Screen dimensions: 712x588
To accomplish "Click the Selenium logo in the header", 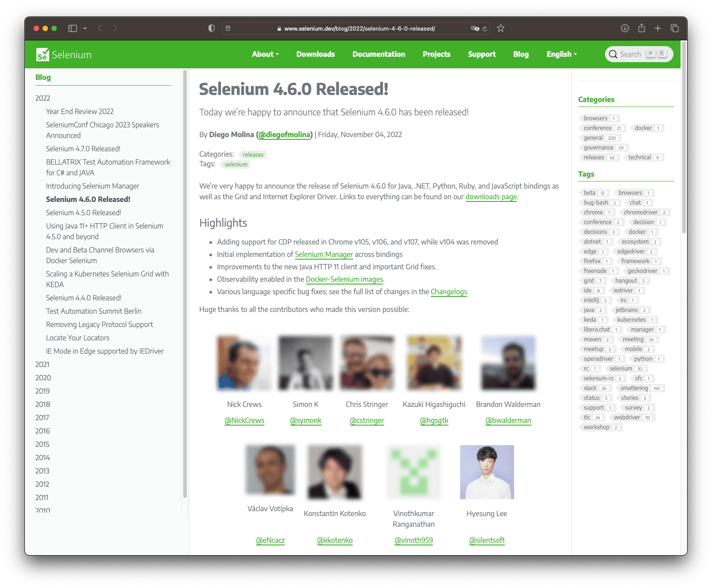I will [64, 55].
